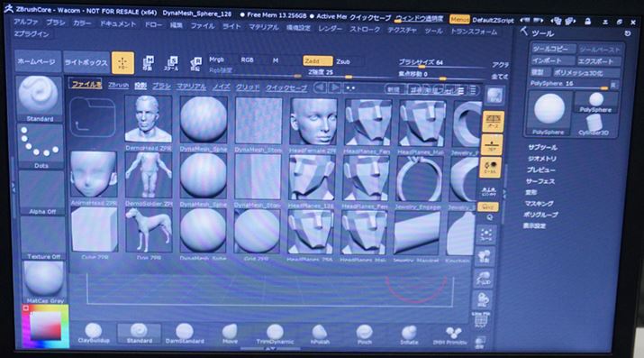Image resolution: width=644 pixels, height=358 pixels.
Task: Open the MatCap Gray material picker
Action: tap(44, 282)
